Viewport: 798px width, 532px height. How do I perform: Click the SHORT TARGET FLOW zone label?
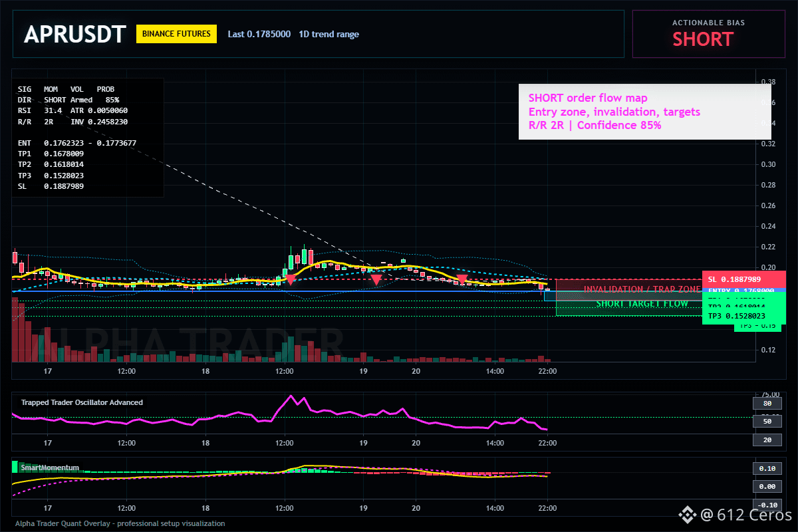pos(642,304)
